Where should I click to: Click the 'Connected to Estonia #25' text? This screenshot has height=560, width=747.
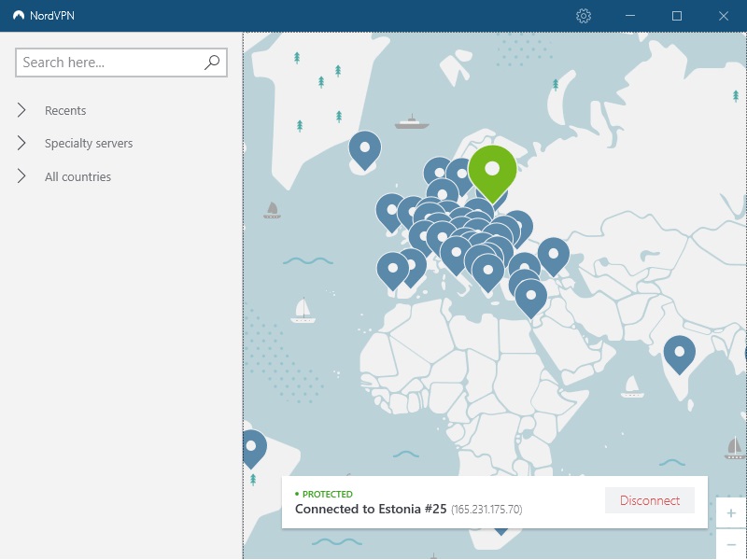pos(371,509)
